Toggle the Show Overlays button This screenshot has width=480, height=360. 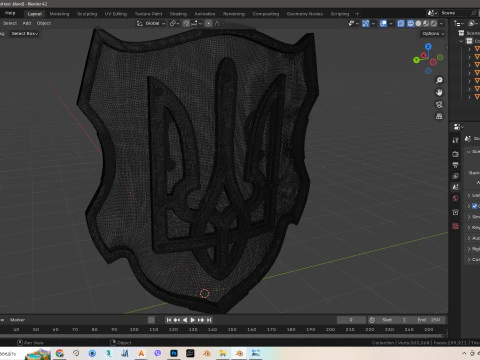pyautogui.click(x=383, y=23)
